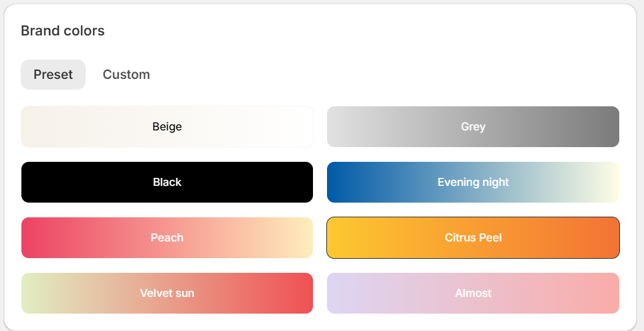
Task: Choose the off-white beige swatch
Action: pos(167,126)
